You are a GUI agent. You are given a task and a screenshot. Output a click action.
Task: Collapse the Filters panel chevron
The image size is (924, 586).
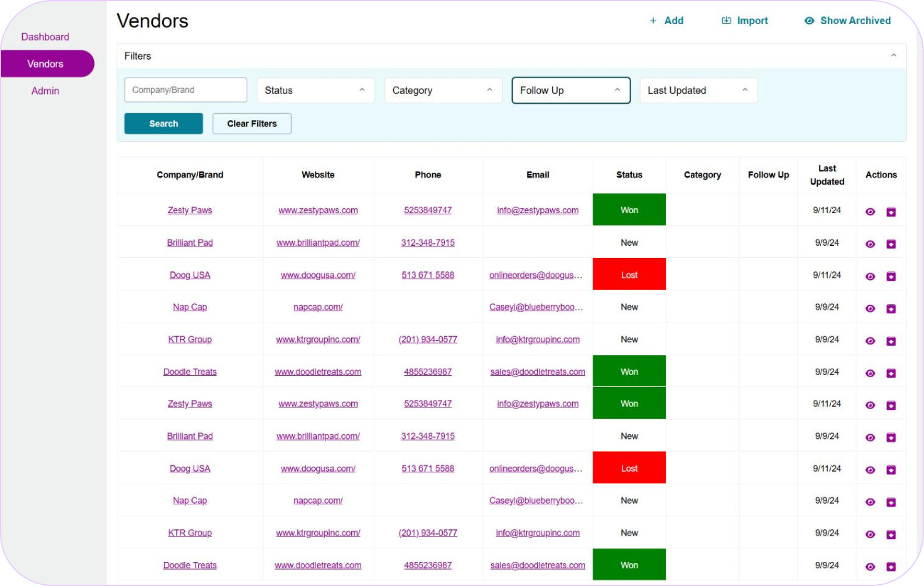point(893,56)
